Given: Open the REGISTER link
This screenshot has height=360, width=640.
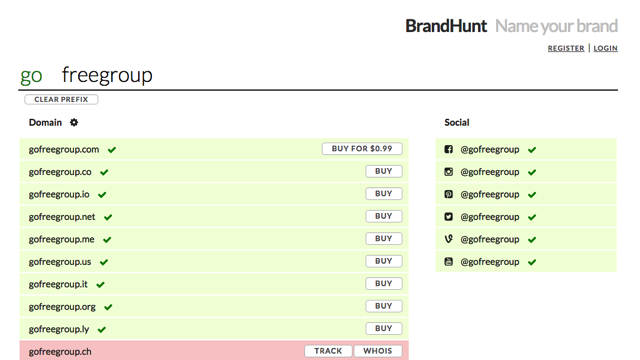Looking at the screenshot, I should [x=566, y=48].
